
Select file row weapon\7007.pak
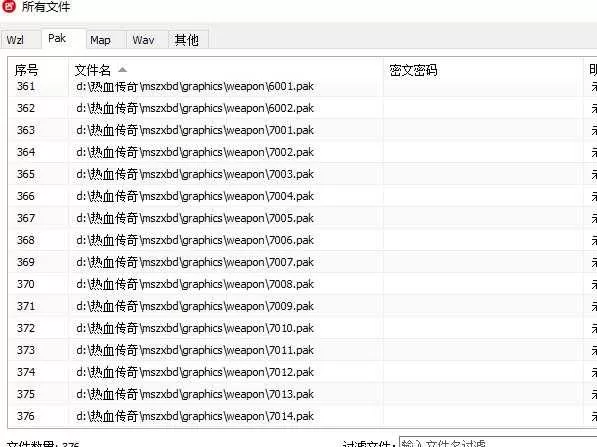(x=302, y=262)
